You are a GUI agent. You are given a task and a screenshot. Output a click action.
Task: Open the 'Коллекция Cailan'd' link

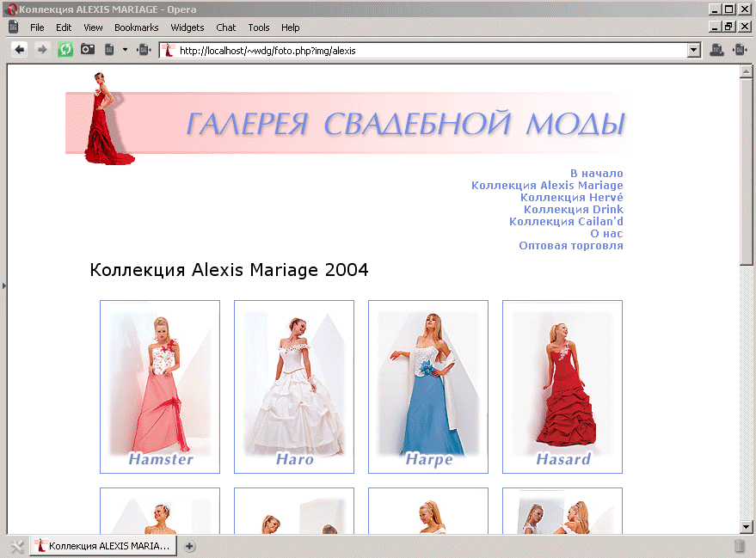[x=566, y=221]
